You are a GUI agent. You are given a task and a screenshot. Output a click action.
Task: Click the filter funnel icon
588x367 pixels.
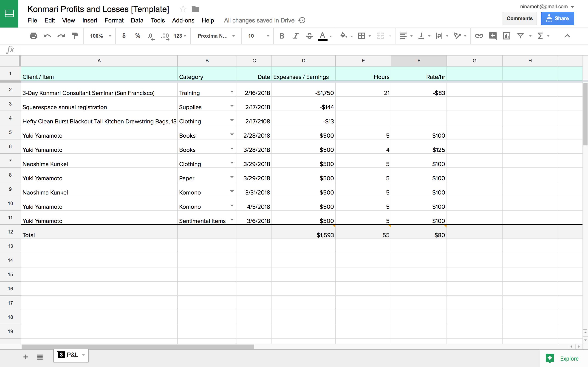(520, 36)
